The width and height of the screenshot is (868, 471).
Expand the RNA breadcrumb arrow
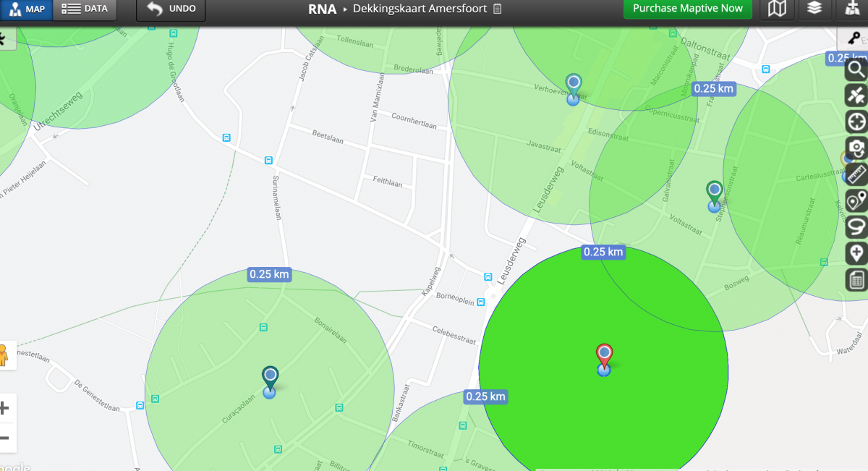click(345, 9)
